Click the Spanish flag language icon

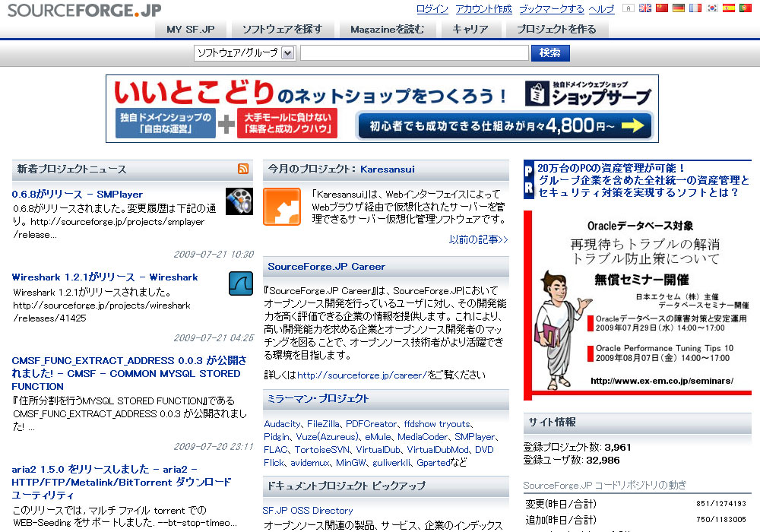pyautogui.click(x=729, y=8)
